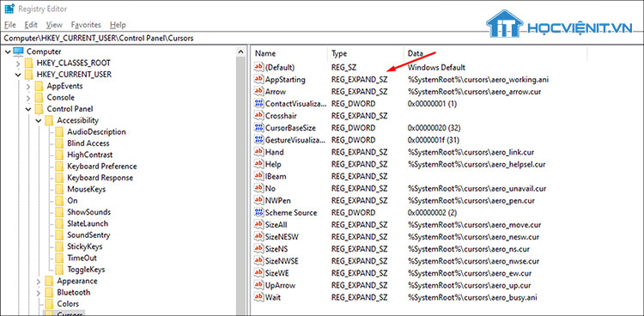This screenshot has width=644, height=316.
Task: Select the Keyboard Response key
Action: click(100, 178)
